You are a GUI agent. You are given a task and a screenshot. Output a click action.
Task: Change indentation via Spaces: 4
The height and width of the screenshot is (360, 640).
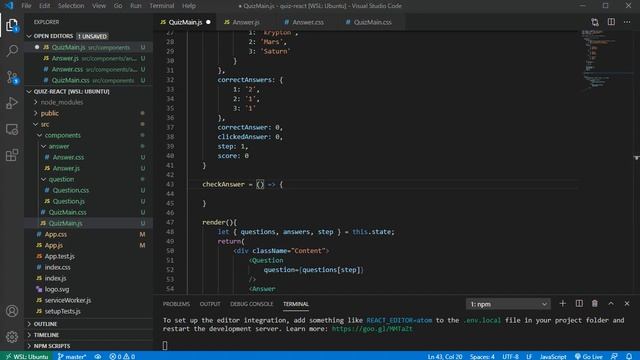(x=482, y=356)
